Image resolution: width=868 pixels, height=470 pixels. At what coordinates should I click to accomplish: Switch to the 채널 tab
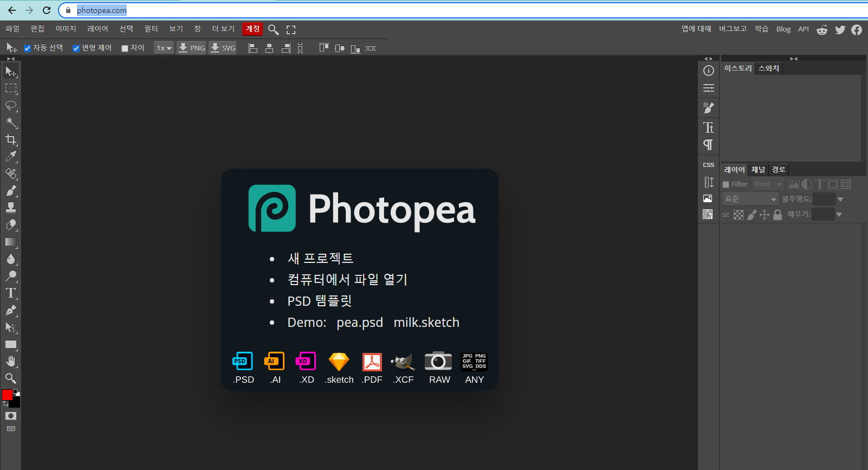click(x=759, y=170)
